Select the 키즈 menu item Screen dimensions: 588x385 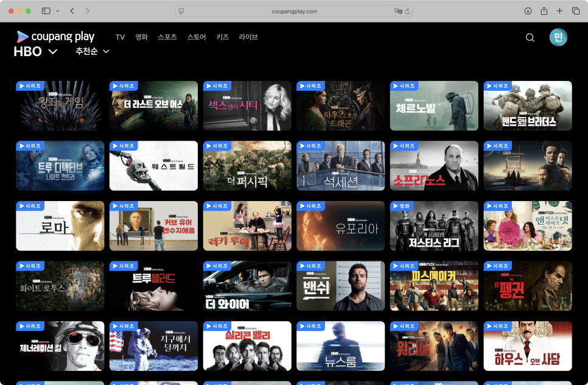pos(222,37)
